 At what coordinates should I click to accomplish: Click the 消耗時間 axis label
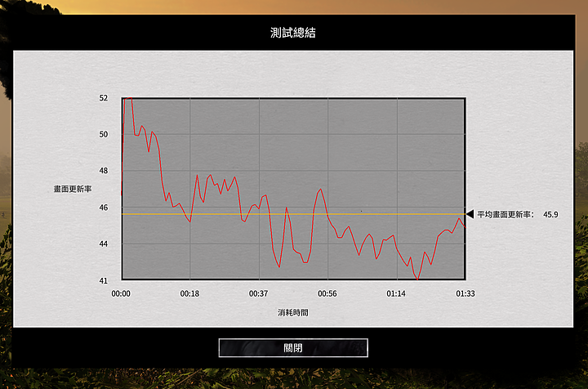[293, 312]
